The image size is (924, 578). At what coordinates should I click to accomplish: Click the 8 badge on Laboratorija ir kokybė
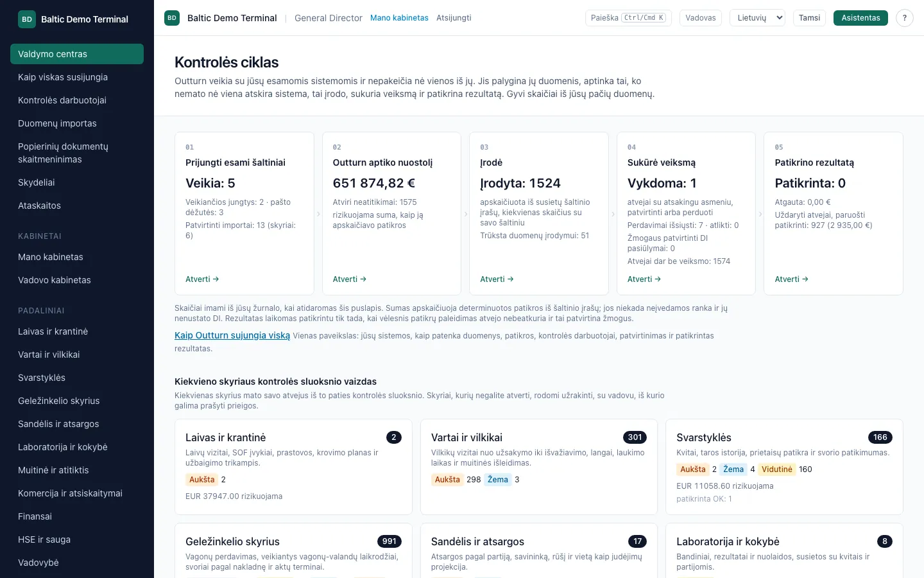[x=885, y=541]
